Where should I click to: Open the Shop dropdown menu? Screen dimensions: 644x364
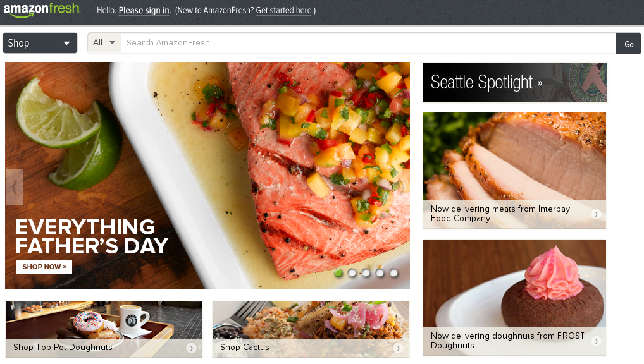(40, 43)
